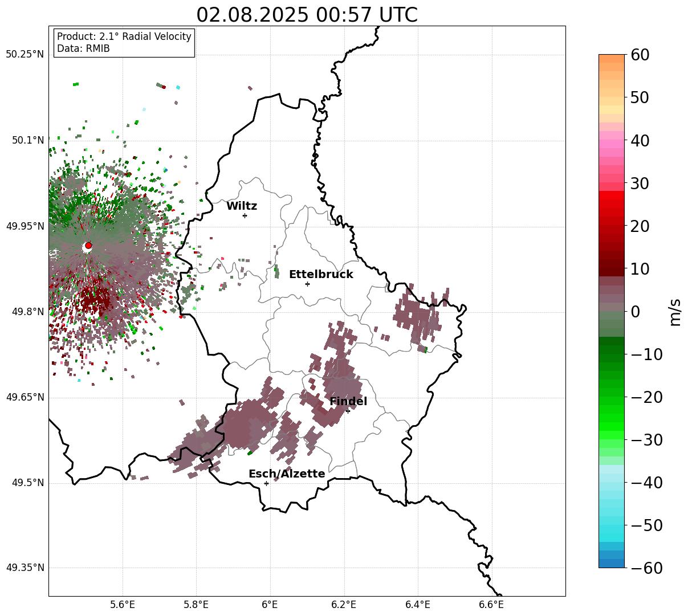Click the cross marker below Findel label

click(348, 411)
